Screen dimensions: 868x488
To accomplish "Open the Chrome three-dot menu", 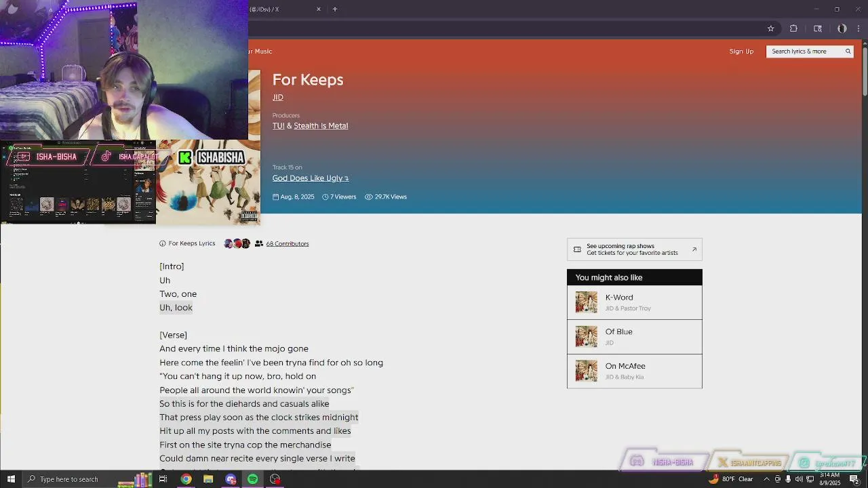I will coord(859,28).
